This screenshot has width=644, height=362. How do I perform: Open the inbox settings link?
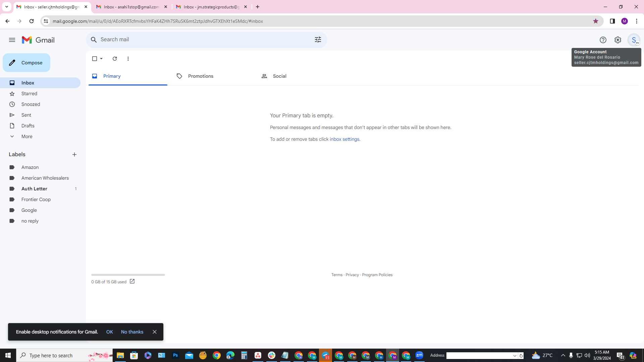pyautogui.click(x=344, y=139)
